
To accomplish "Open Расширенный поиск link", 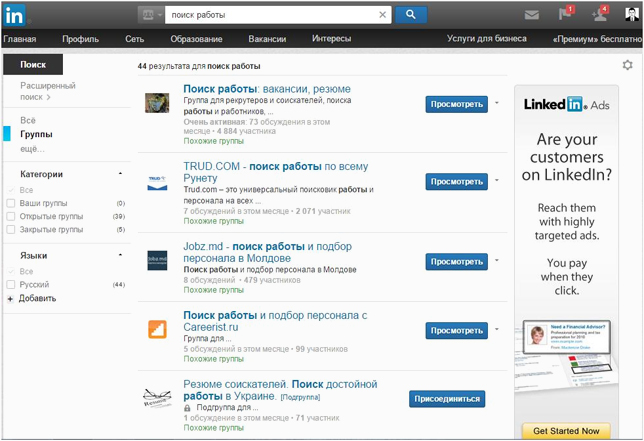I will (48, 91).
